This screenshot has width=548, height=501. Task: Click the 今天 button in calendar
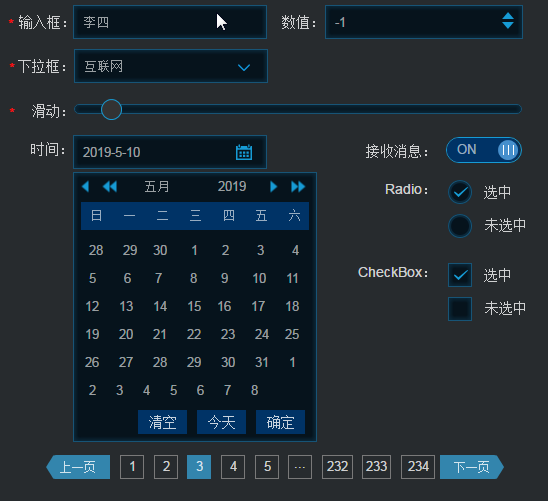click(x=221, y=422)
